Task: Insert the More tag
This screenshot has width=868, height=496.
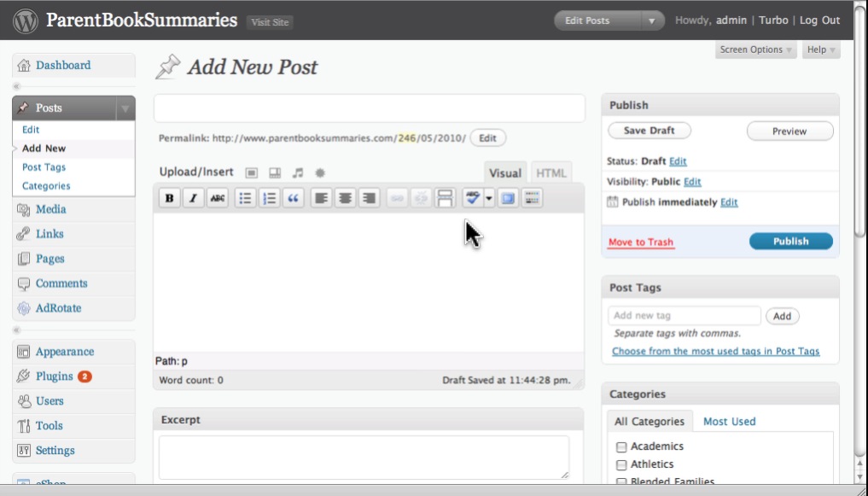Action: [x=445, y=198]
